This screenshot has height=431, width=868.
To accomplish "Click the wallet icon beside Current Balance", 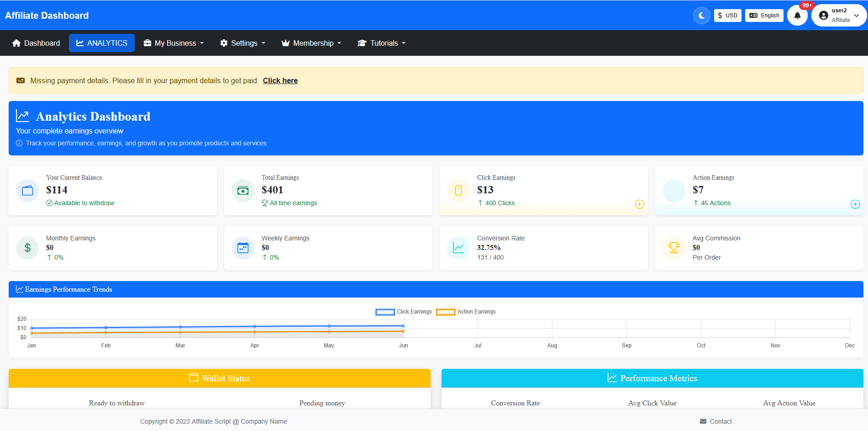I will [27, 191].
